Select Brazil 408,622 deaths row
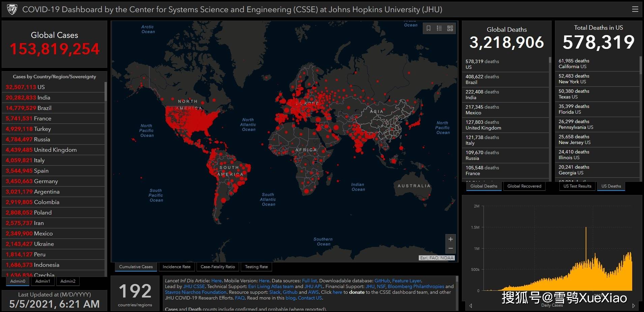The width and height of the screenshot is (644, 312). pyautogui.click(x=505, y=80)
